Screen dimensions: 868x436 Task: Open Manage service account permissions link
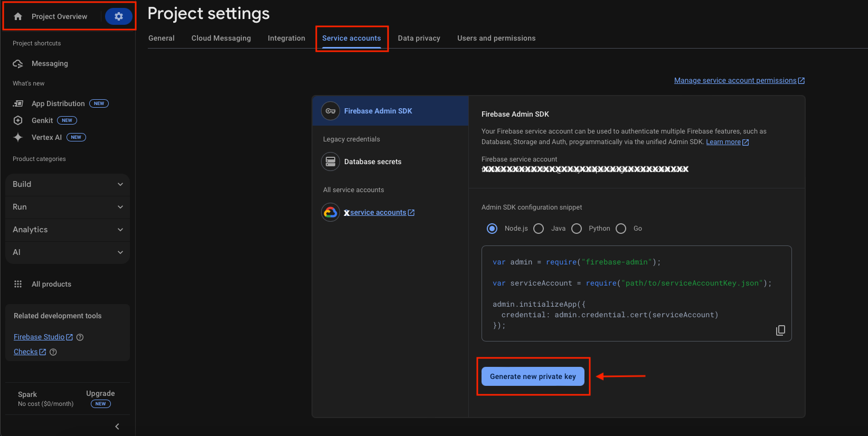[739, 80]
